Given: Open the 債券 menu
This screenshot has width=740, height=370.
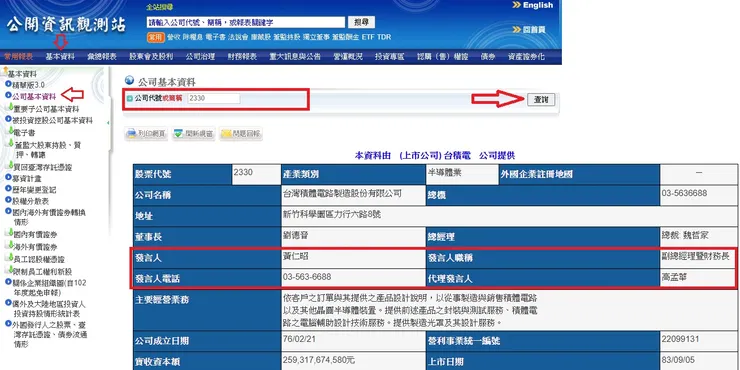Looking at the screenshot, I should (488, 57).
